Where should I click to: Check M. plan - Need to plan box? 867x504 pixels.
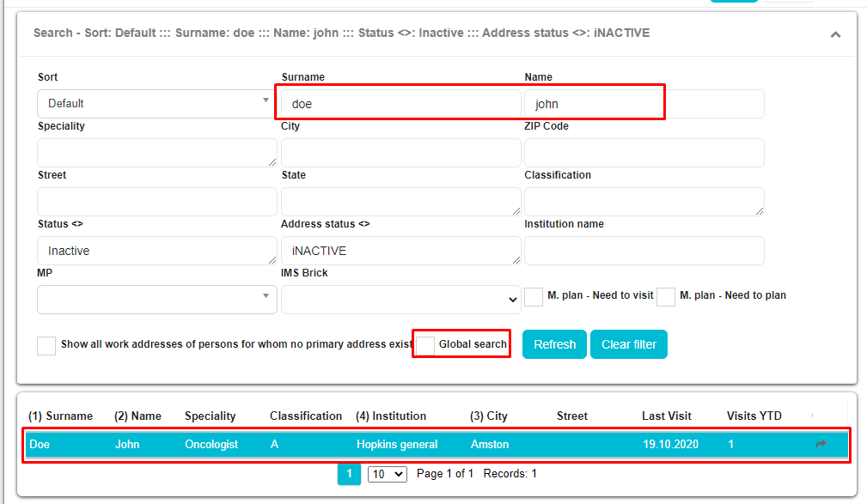click(666, 296)
